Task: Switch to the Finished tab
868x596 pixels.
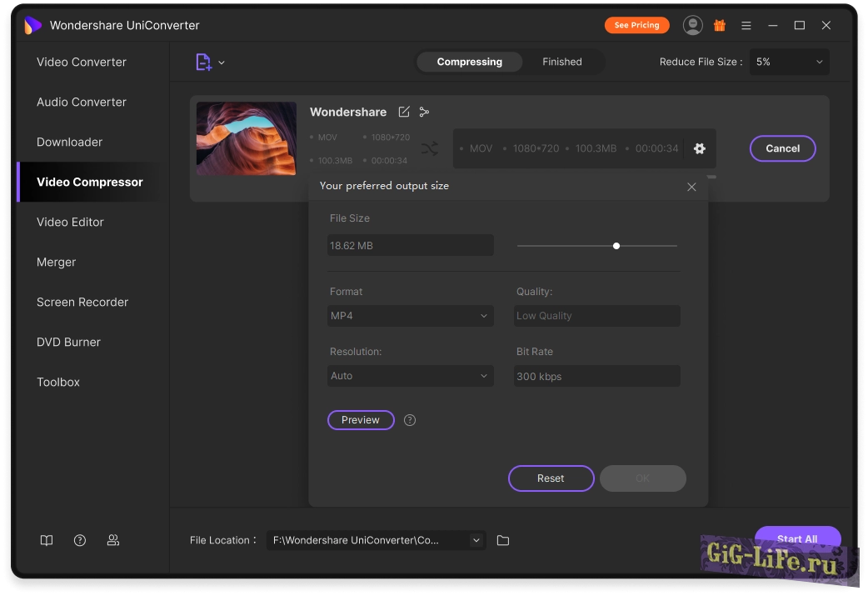Action: pos(561,62)
